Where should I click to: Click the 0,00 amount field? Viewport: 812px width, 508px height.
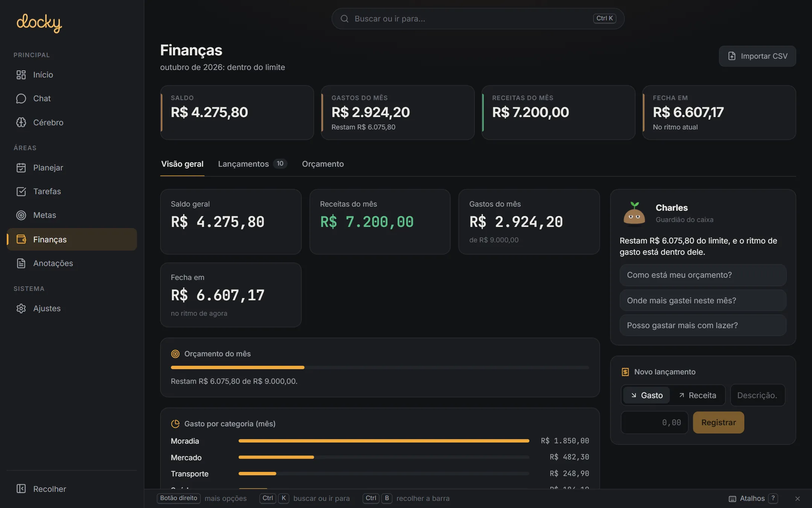(x=654, y=423)
